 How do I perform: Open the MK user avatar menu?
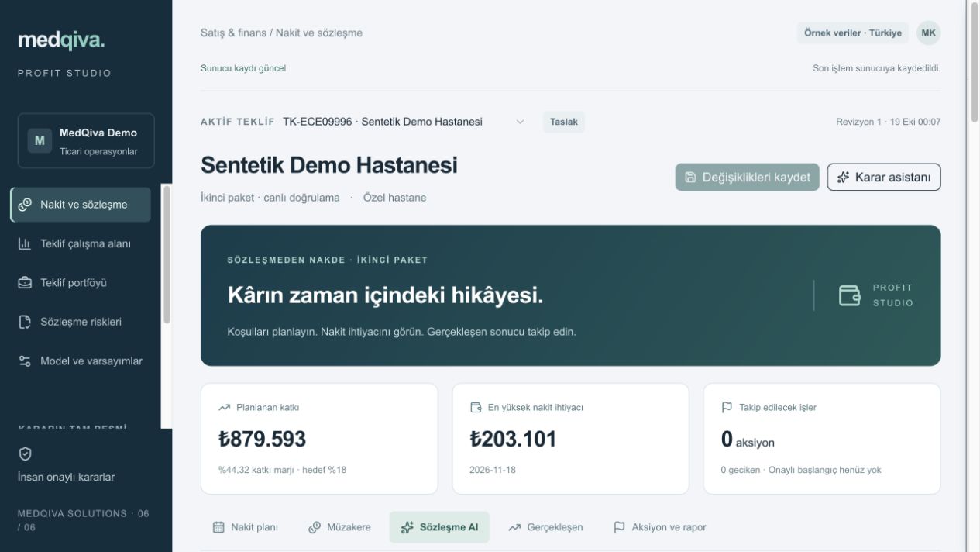pyautogui.click(x=928, y=33)
